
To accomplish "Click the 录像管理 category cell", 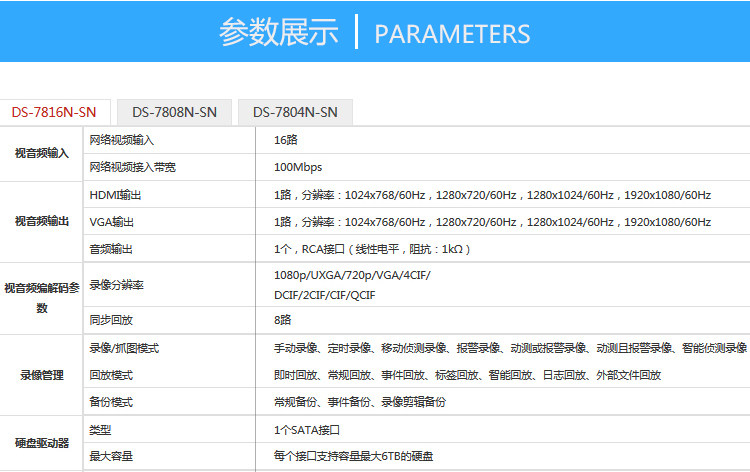I will (42, 375).
